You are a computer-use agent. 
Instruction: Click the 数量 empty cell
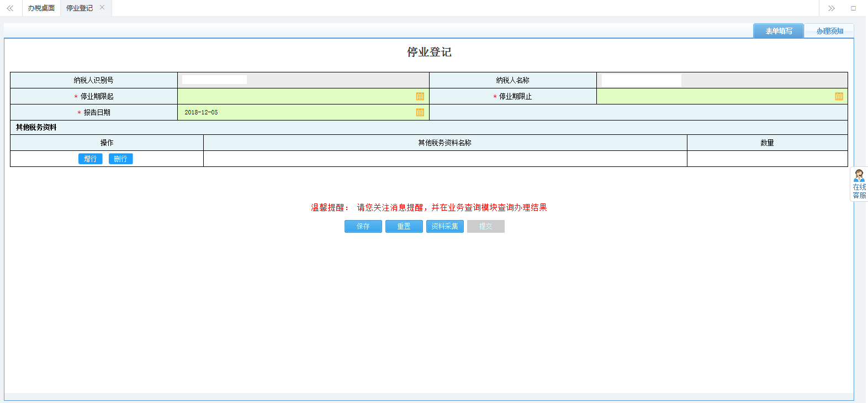[x=768, y=159]
